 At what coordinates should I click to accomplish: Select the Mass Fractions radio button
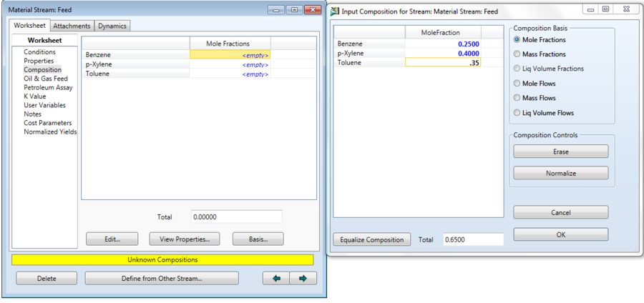click(517, 54)
